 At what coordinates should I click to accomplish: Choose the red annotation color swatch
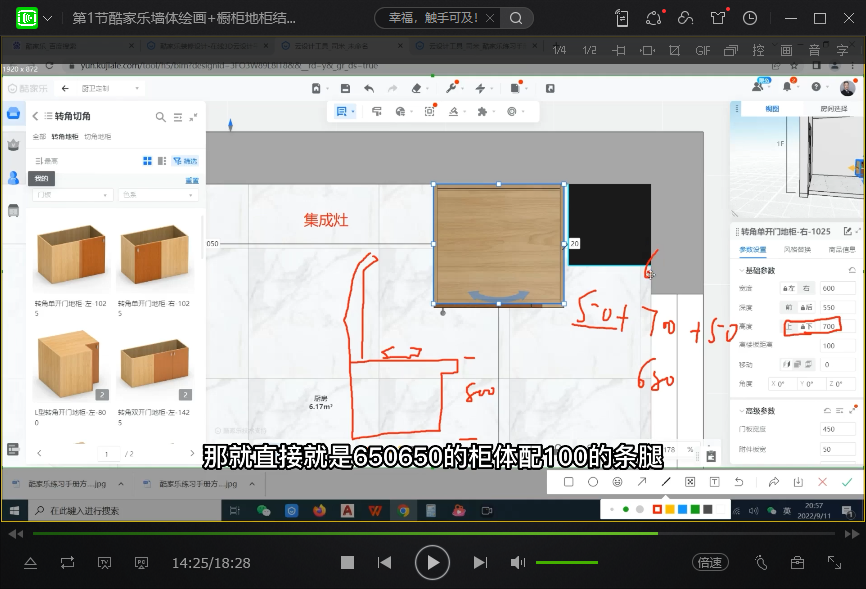(x=657, y=509)
